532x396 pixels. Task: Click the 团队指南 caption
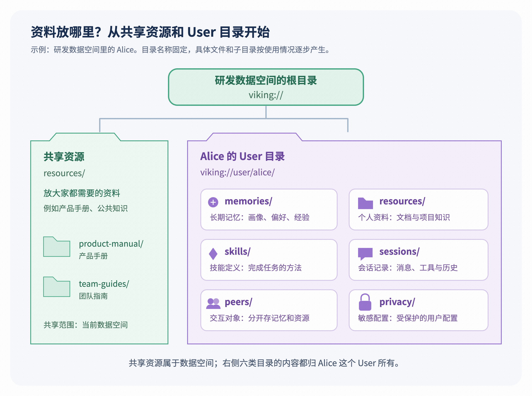93,296
